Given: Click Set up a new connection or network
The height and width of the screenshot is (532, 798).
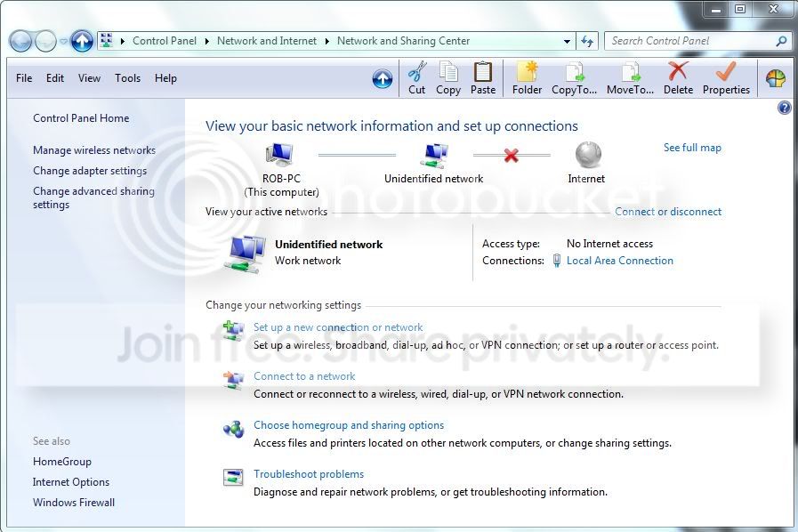Looking at the screenshot, I should [338, 327].
